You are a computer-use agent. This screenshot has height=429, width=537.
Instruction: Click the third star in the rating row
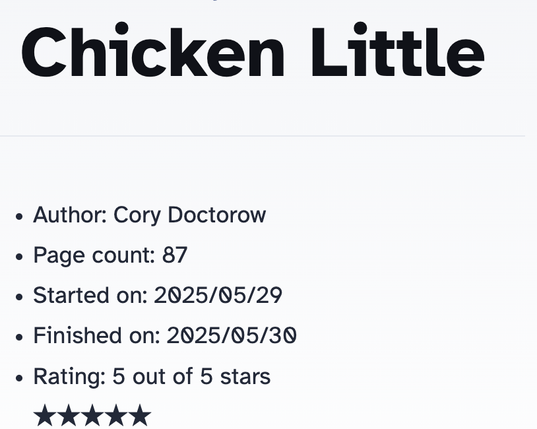click(92, 415)
